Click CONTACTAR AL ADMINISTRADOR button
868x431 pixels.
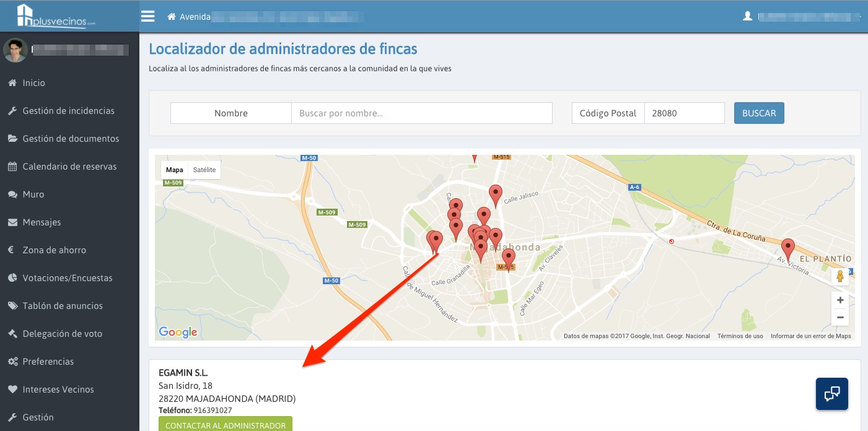coord(226,425)
